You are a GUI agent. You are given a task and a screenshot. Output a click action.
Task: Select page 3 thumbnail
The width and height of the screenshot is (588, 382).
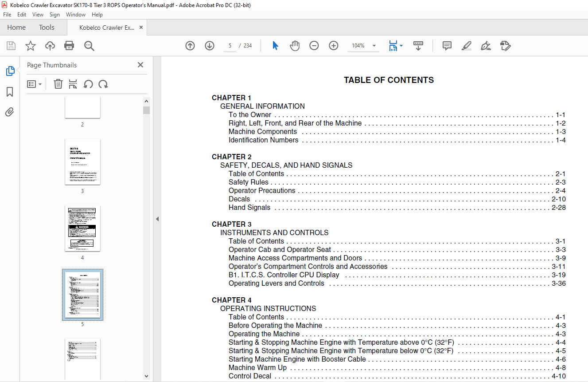click(82, 161)
